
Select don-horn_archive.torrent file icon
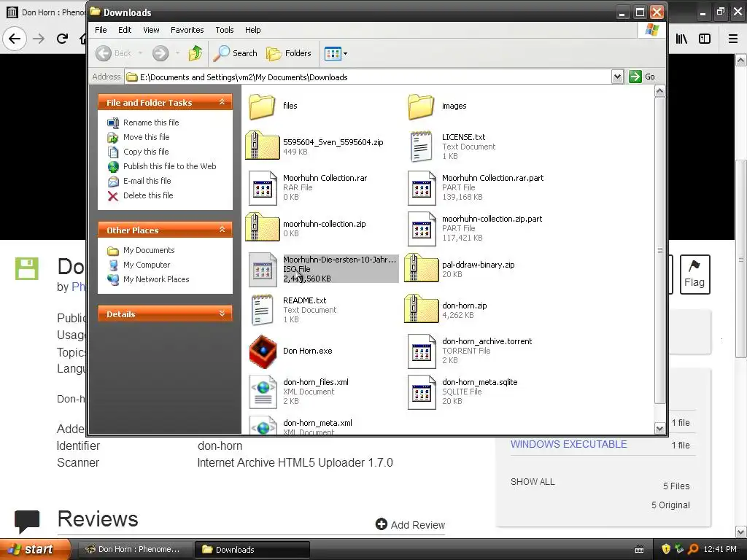point(422,351)
